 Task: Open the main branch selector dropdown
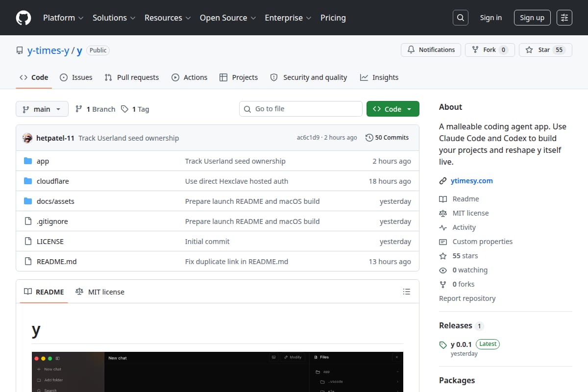tap(42, 109)
